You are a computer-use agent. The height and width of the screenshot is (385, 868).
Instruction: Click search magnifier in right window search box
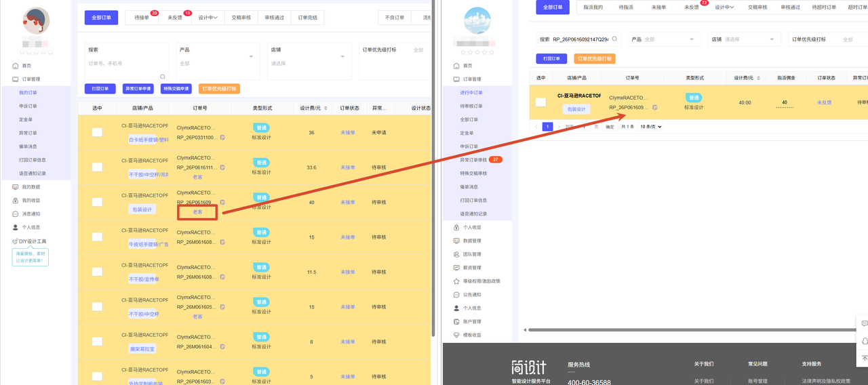(x=613, y=40)
